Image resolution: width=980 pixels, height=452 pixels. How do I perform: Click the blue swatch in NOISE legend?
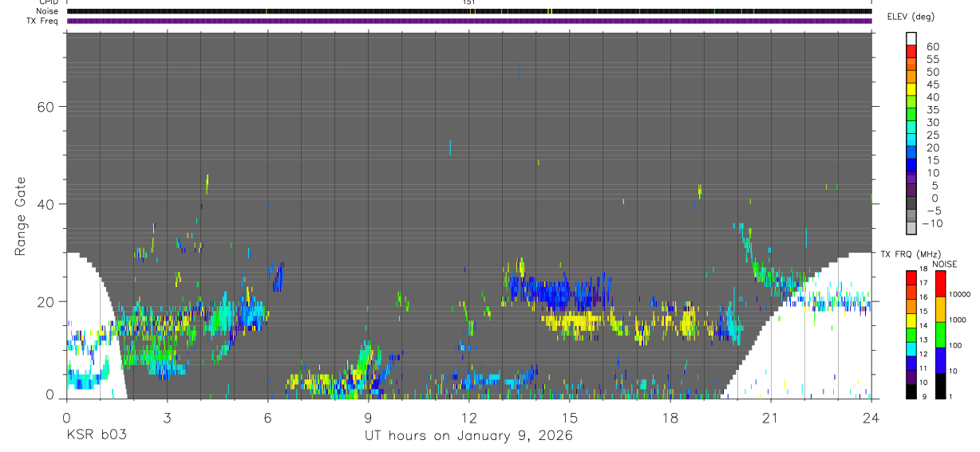[941, 359]
